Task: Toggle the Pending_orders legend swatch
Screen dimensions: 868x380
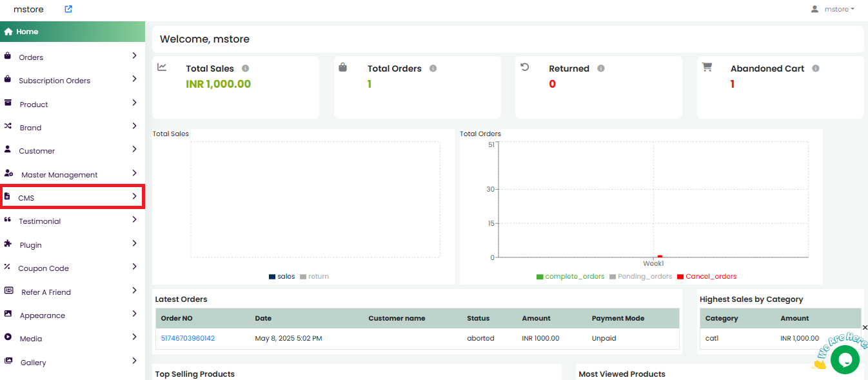Action: pos(613,276)
